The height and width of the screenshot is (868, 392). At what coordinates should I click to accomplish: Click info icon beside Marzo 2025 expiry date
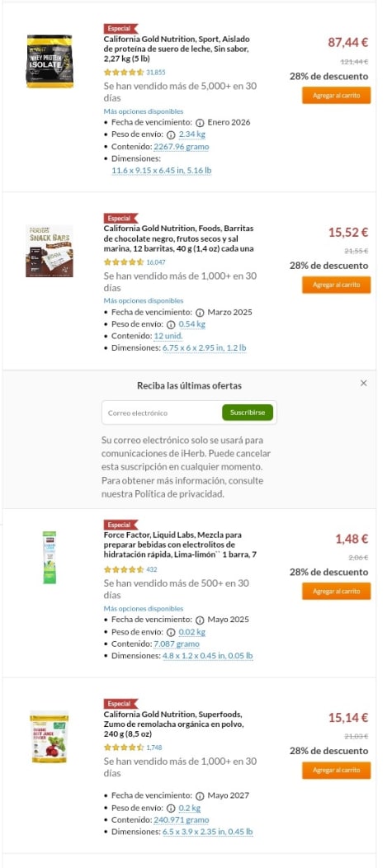tap(200, 312)
